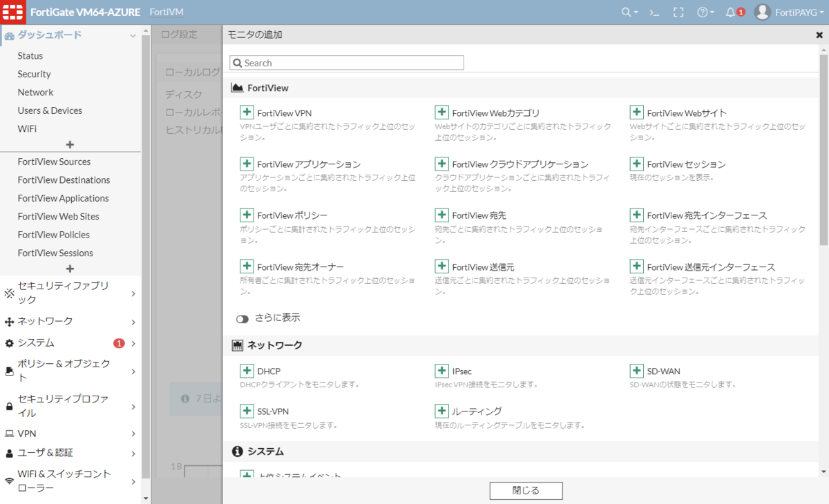This screenshot has width=829, height=504.
Task: Expand the セキュリティファブリック menu
Action: pos(70,293)
